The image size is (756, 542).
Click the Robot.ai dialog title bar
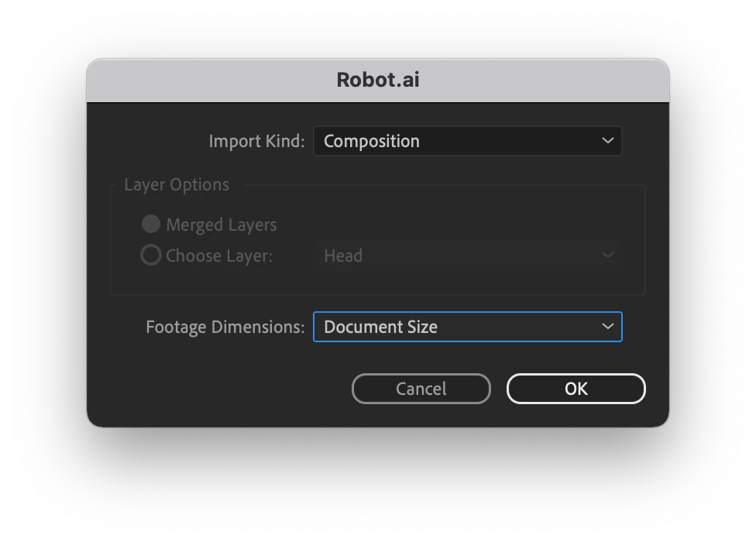[378, 81]
